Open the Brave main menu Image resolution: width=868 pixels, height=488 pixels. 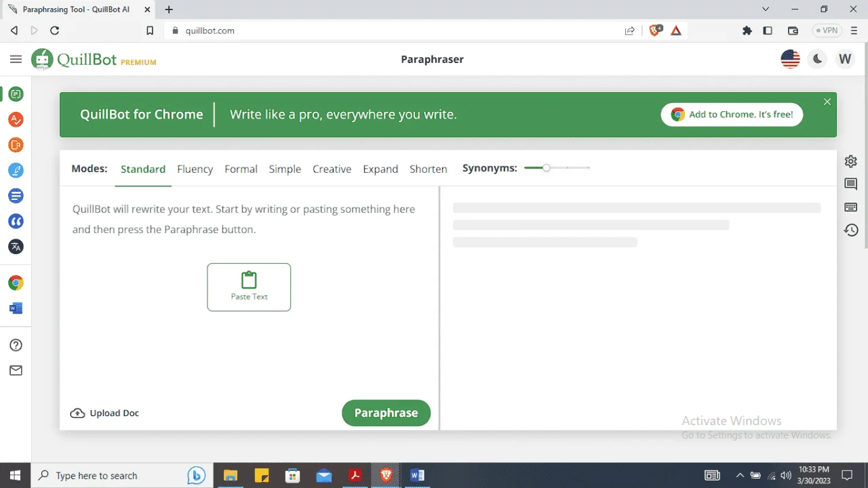click(854, 30)
